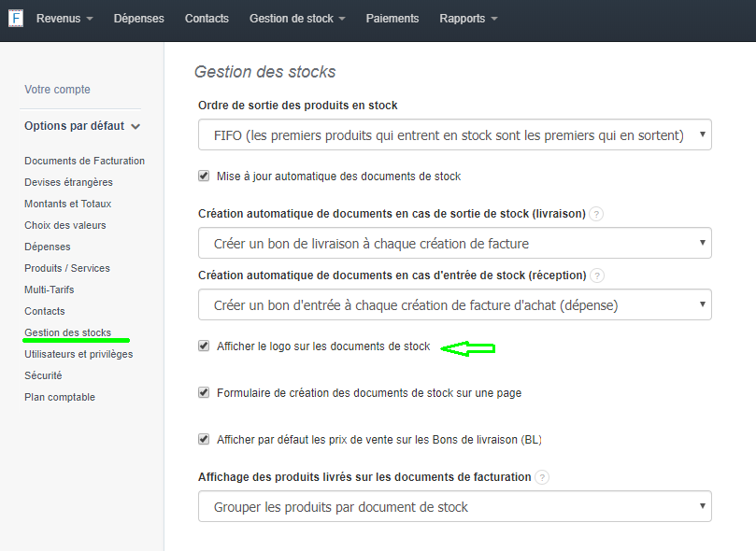Click help icon beside entrée de stock label
Image resolution: width=756 pixels, height=551 pixels.
[597, 275]
